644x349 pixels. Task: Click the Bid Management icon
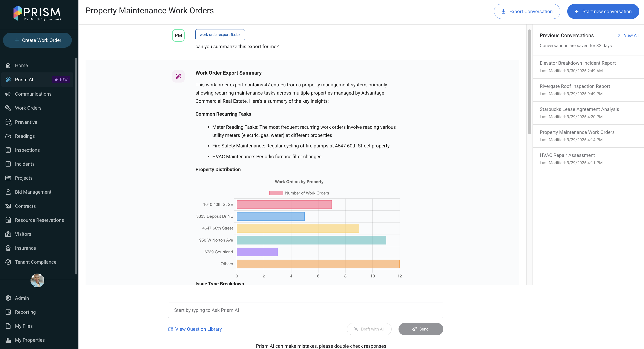[8, 192]
